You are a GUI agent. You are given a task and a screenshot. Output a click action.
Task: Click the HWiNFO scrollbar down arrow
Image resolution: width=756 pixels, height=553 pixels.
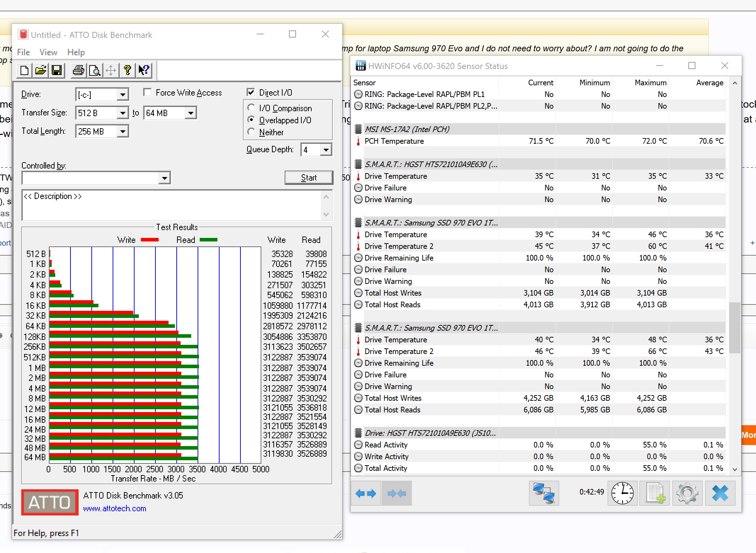pos(735,469)
